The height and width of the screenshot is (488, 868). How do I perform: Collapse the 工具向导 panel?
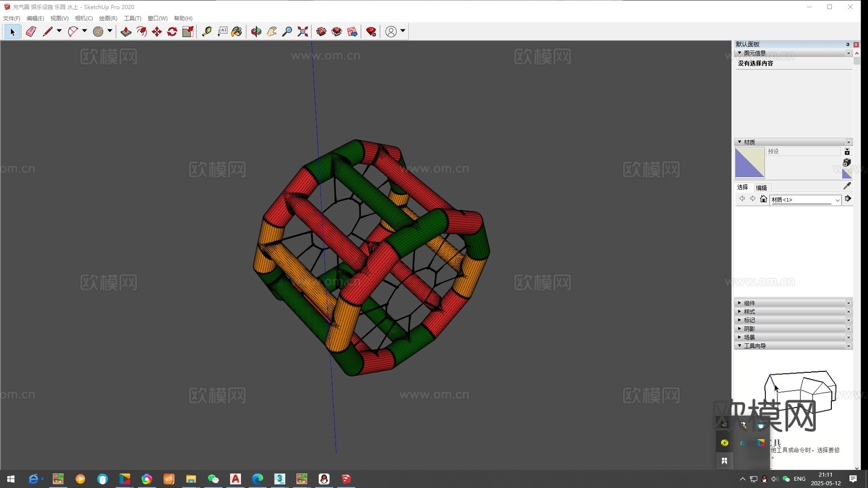[740, 346]
